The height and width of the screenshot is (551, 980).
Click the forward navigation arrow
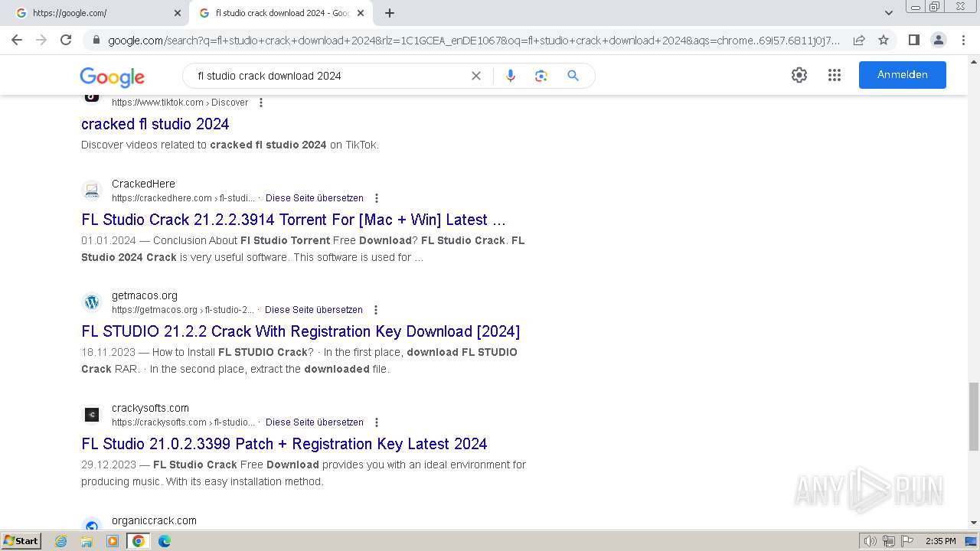[41, 40]
